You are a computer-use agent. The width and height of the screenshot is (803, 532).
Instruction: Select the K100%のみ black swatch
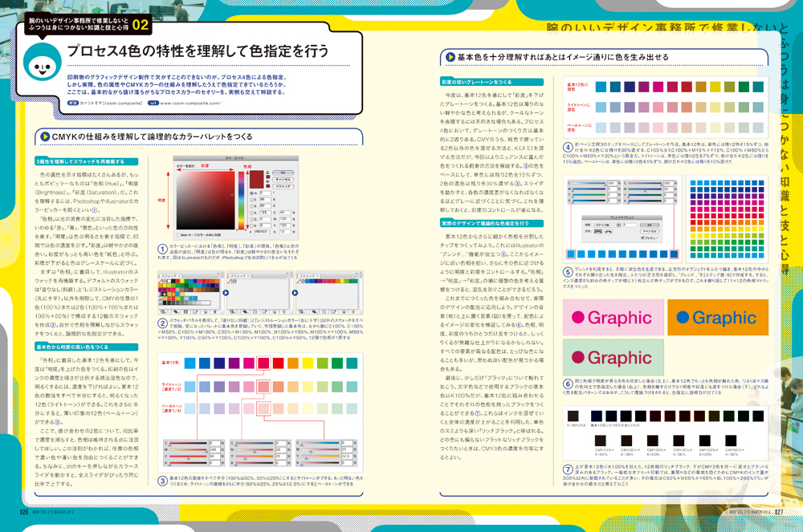pyautogui.click(x=573, y=416)
